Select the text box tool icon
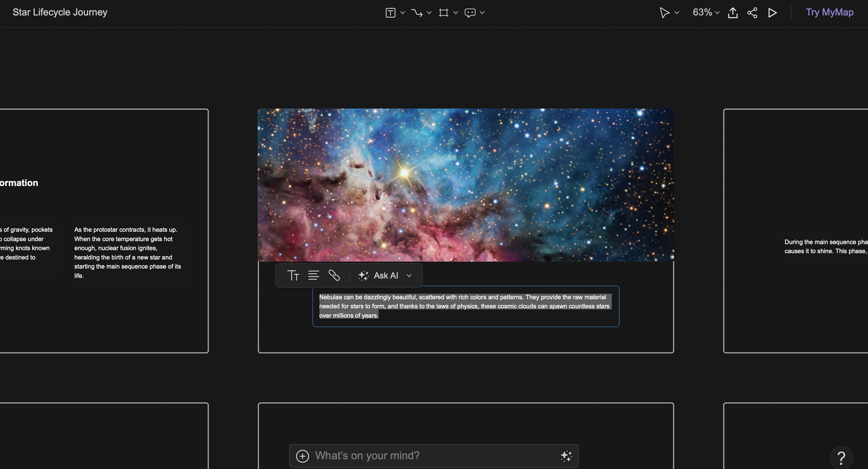Screen dimensions: 868x469 click(x=390, y=13)
